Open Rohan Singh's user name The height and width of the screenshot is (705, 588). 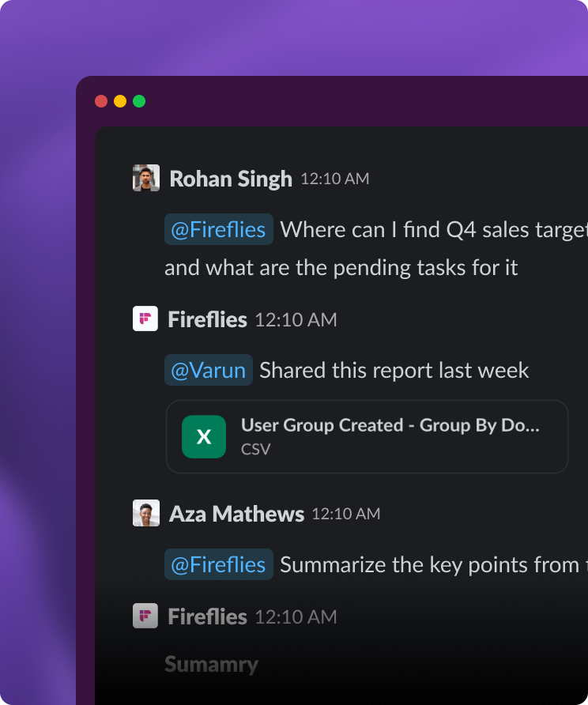click(231, 179)
